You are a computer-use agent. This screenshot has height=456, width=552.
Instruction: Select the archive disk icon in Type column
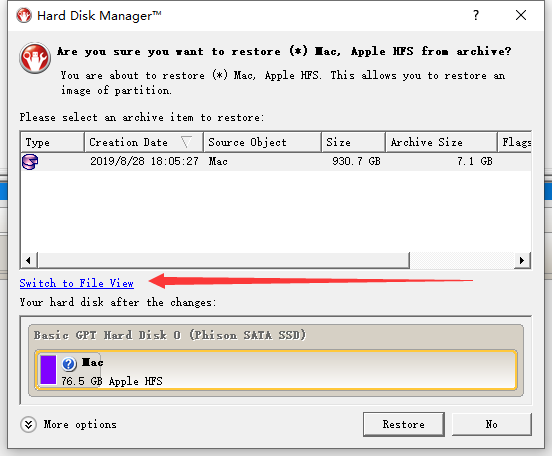30,162
